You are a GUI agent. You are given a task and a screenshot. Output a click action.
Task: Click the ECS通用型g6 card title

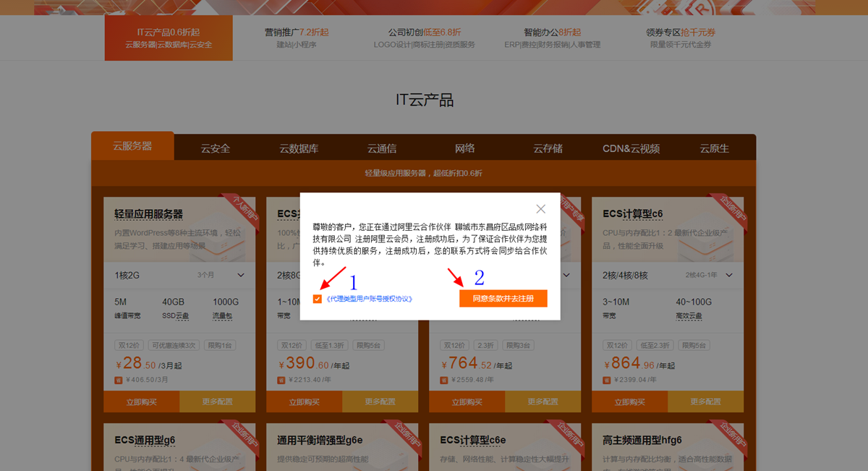(145, 440)
